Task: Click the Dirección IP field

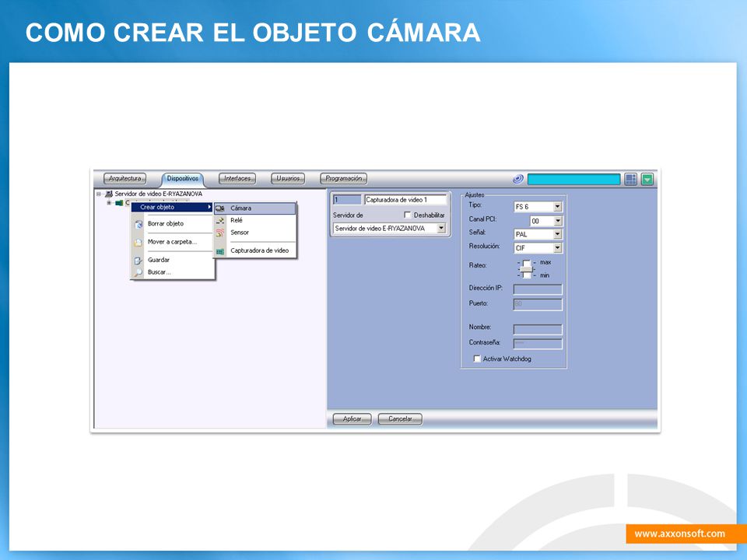Action: (538, 289)
